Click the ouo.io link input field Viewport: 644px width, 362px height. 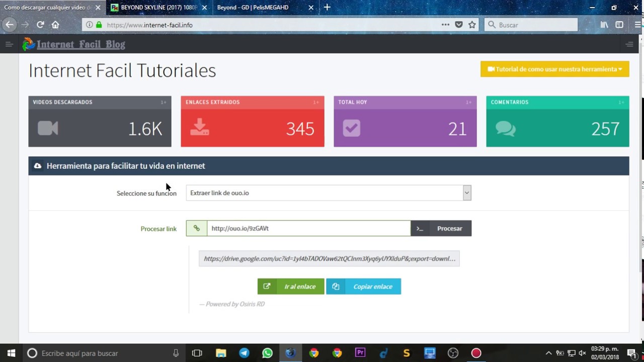pos(308,228)
